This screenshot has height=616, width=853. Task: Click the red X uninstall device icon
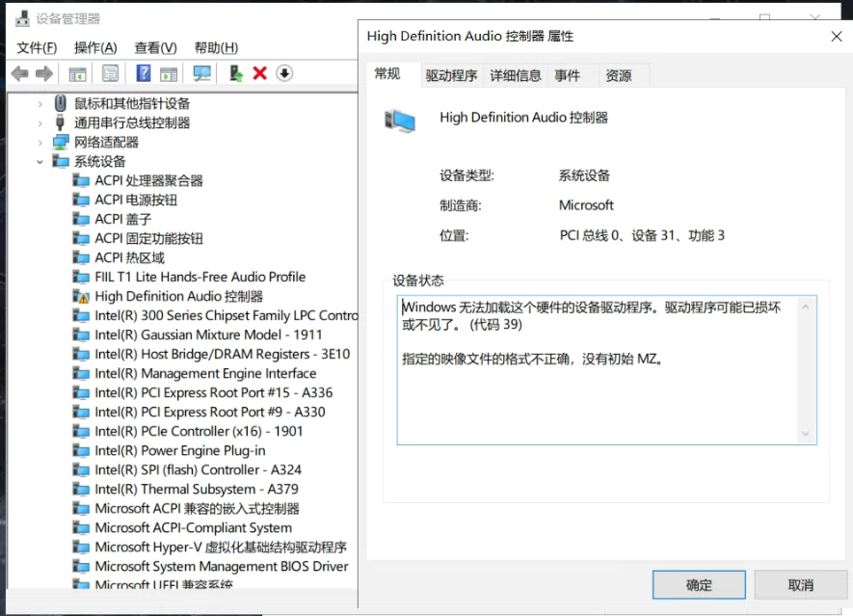pos(260,73)
